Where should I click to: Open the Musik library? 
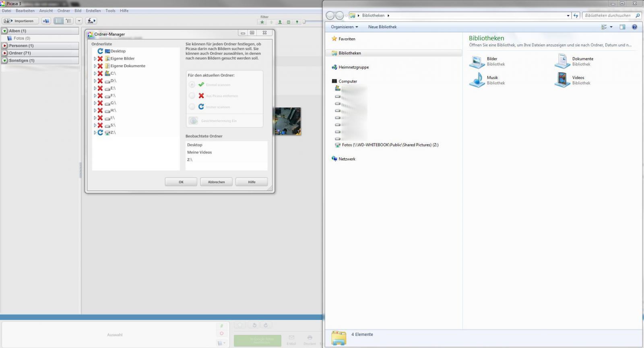487,80
